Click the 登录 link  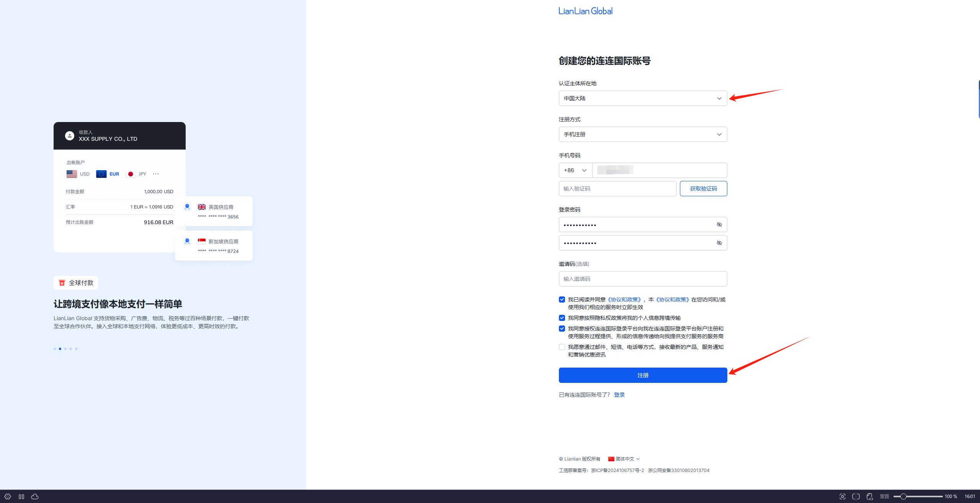tap(619, 395)
